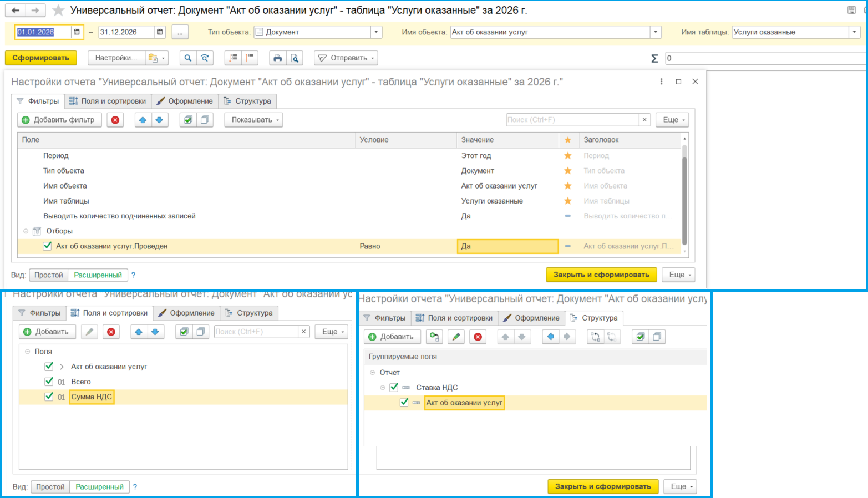Uncheck the Акт об оказании услуг.Проведен filter
868x498 pixels.
(x=48, y=246)
